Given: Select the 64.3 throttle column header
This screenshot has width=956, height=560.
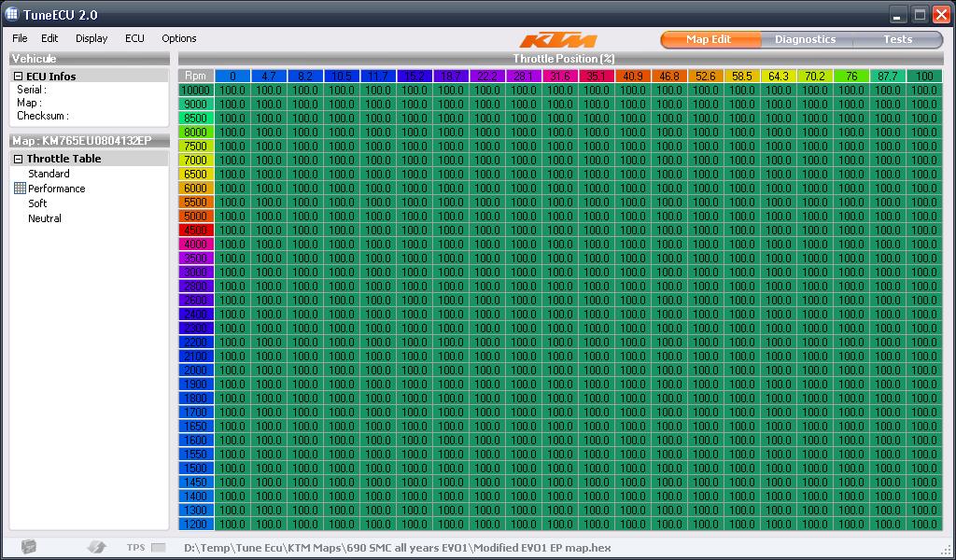Looking at the screenshot, I should 779,77.
